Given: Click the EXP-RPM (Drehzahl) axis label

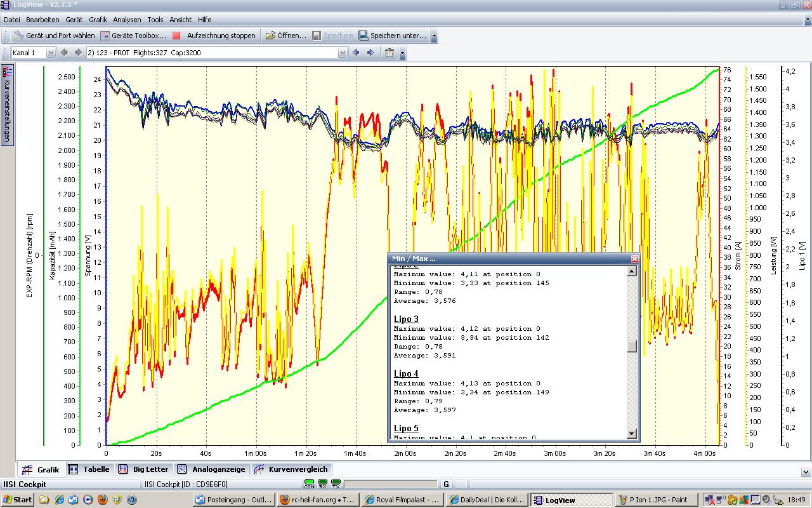Looking at the screenshot, I should point(29,255).
